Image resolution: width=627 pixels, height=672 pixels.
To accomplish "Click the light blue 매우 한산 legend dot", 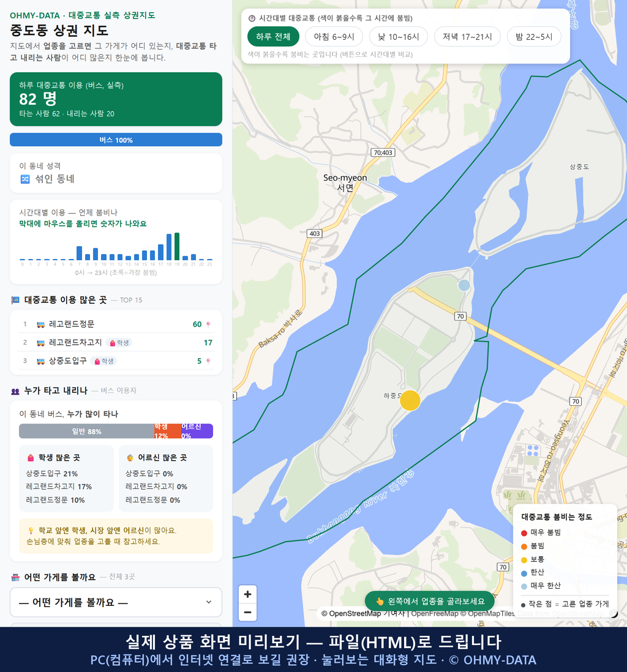I will point(524,587).
